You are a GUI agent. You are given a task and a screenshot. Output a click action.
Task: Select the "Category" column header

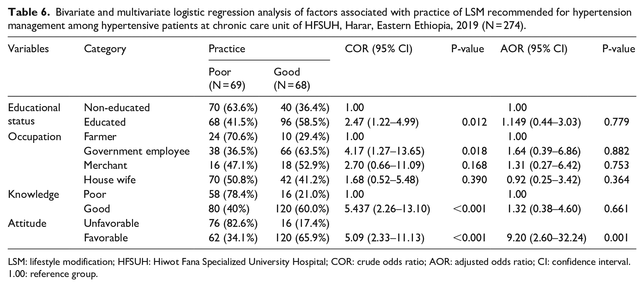(x=105, y=49)
